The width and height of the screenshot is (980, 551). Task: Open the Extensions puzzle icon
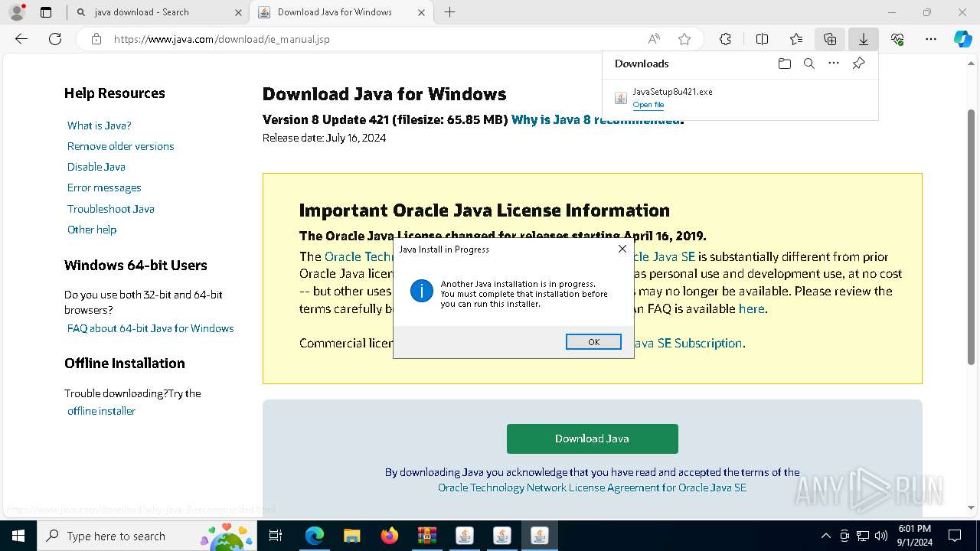725,39
